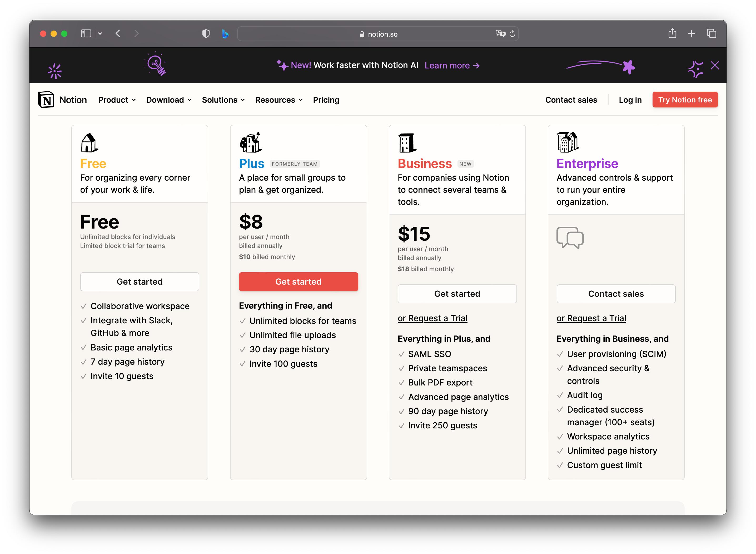The image size is (756, 554).
Task: Click the FORMERLY TEAM badge
Action: click(x=295, y=164)
